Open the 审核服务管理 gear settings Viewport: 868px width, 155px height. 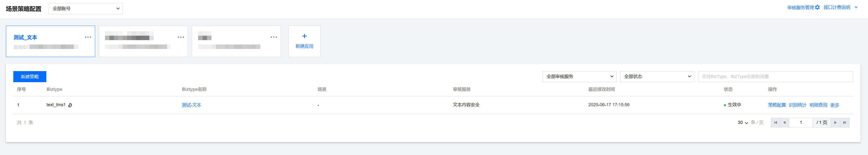coord(817,7)
